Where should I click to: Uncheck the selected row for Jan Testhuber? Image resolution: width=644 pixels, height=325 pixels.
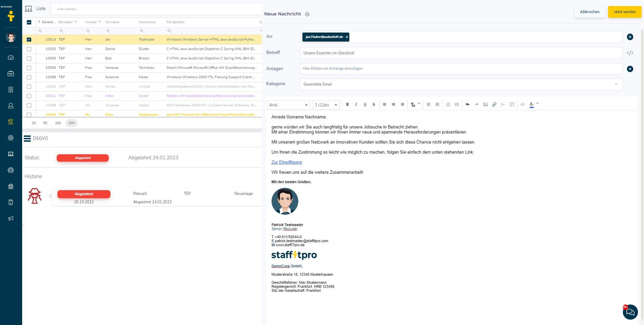coord(29,39)
